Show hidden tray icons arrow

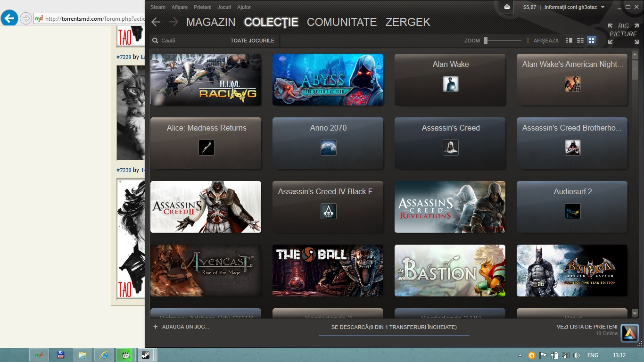[x=520, y=355]
